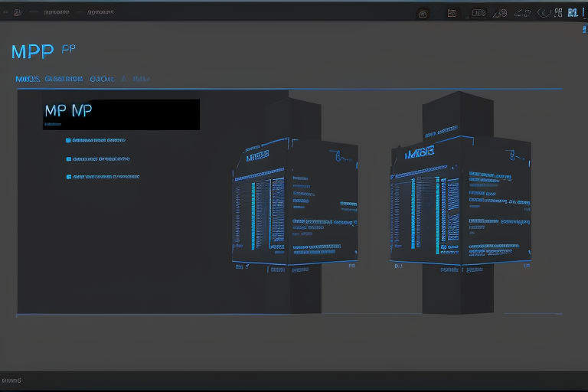Open the first menu item in the title bar
The width and height of the screenshot is (588, 392).
point(55,13)
